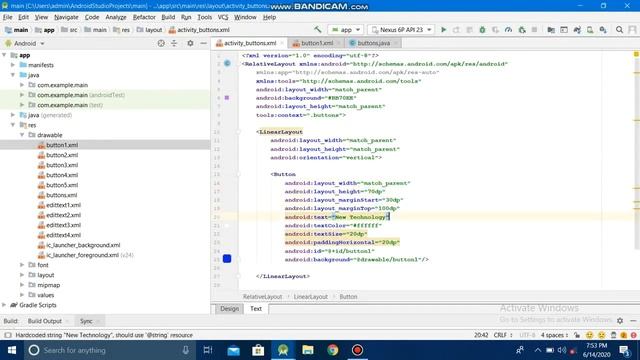The image size is (640, 360).
Task: Open the profiler gauge icon
Action: click(508, 30)
